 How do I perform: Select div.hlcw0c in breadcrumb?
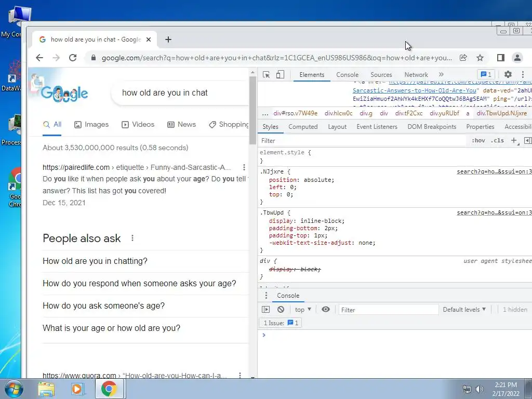(x=338, y=113)
